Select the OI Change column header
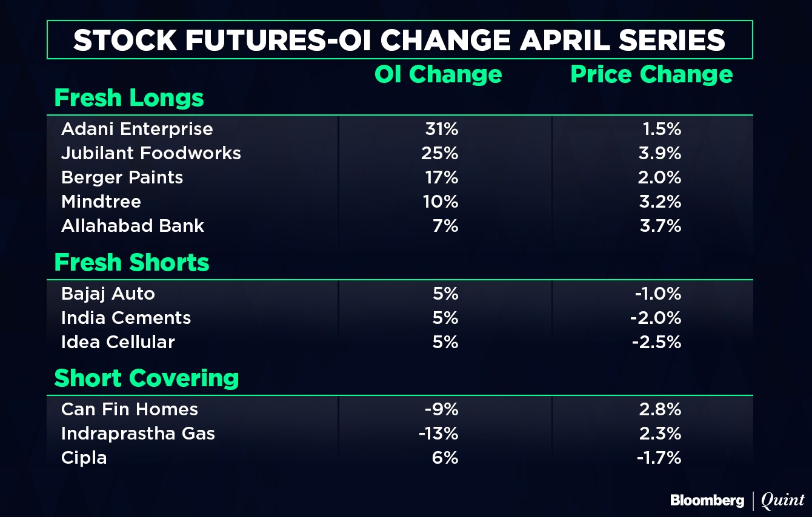 438,74
